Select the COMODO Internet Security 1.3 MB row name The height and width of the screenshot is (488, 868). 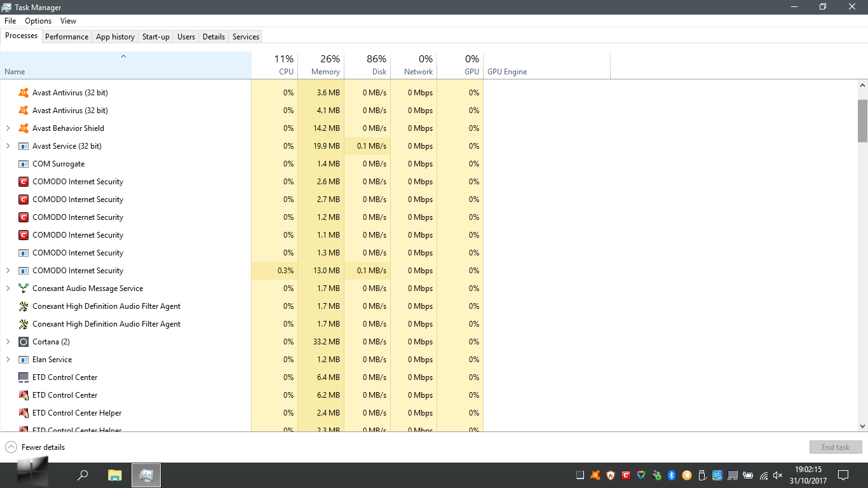(78, 253)
